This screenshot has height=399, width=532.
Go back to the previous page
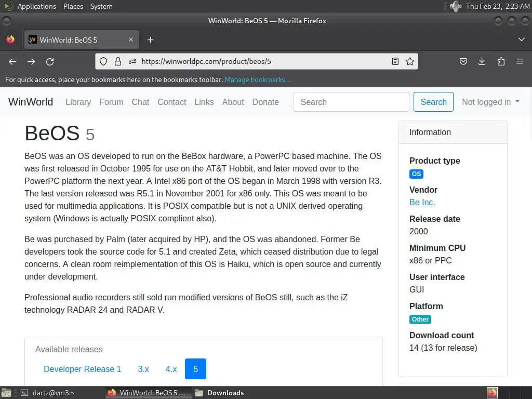12,61
